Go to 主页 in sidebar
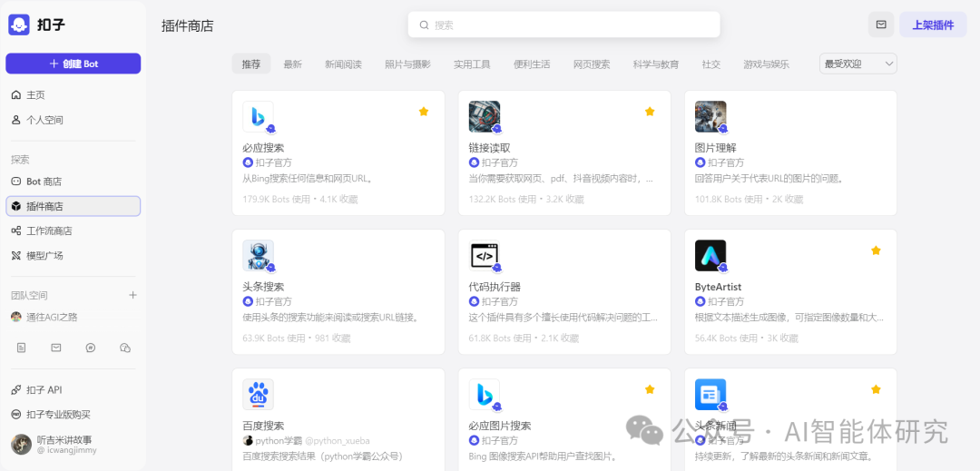Image resolution: width=980 pixels, height=471 pixels. coord(73,95)
